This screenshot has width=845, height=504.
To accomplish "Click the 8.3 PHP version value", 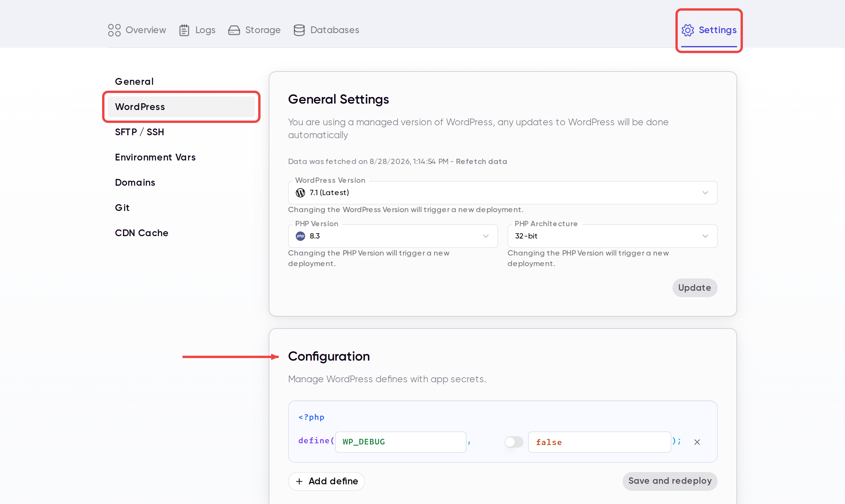I will click(x=315, y=236).
